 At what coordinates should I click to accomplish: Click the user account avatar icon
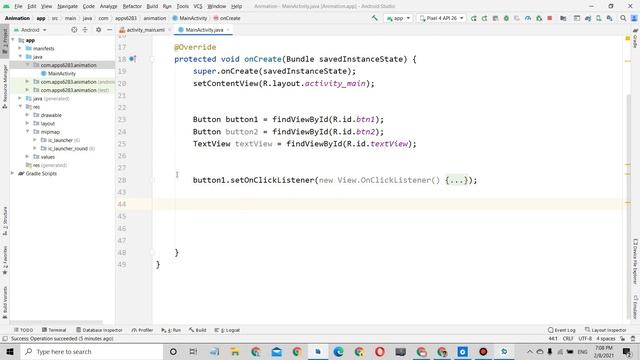tap(634, 18)
